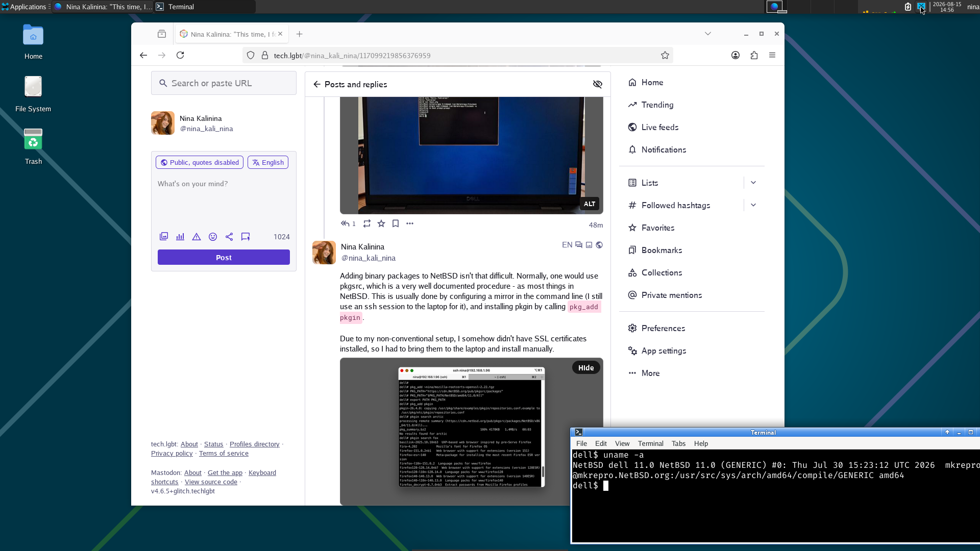This screenshot has height=551, width=980.
Task: Focus the 'What's on your mind?' text area
Action: point(224,201)
